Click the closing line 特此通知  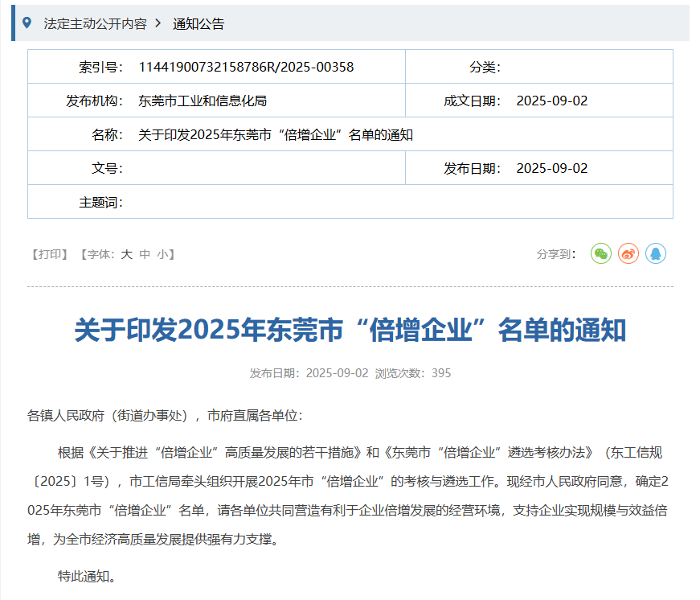[88, 576]
